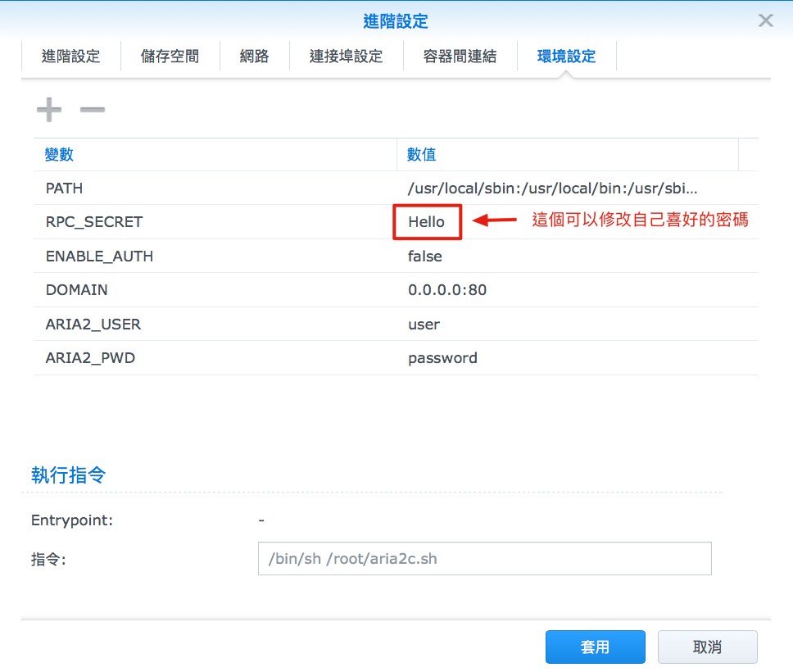Click the 數值 column header
This screenshot has width=793, height=672.
419,154
